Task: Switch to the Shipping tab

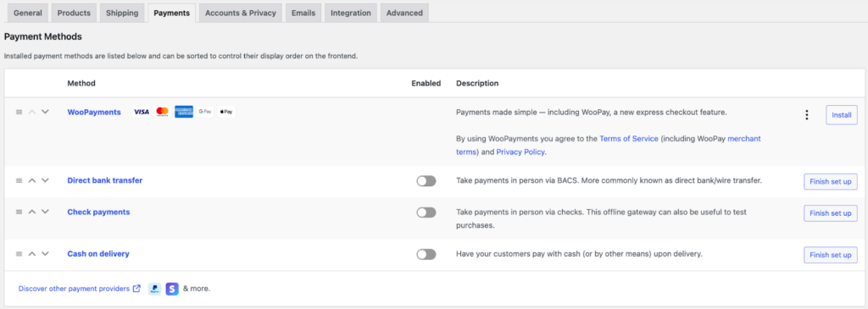Action: tap(122, 13)
